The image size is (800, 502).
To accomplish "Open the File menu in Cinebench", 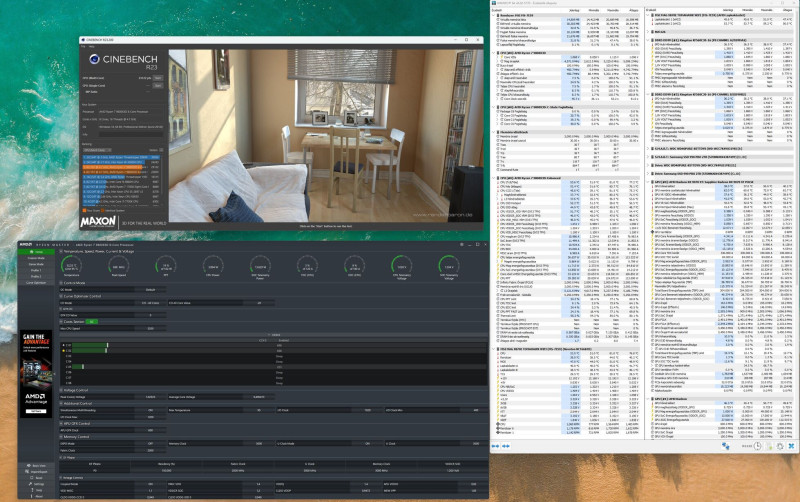I will (x=83, y=46).
